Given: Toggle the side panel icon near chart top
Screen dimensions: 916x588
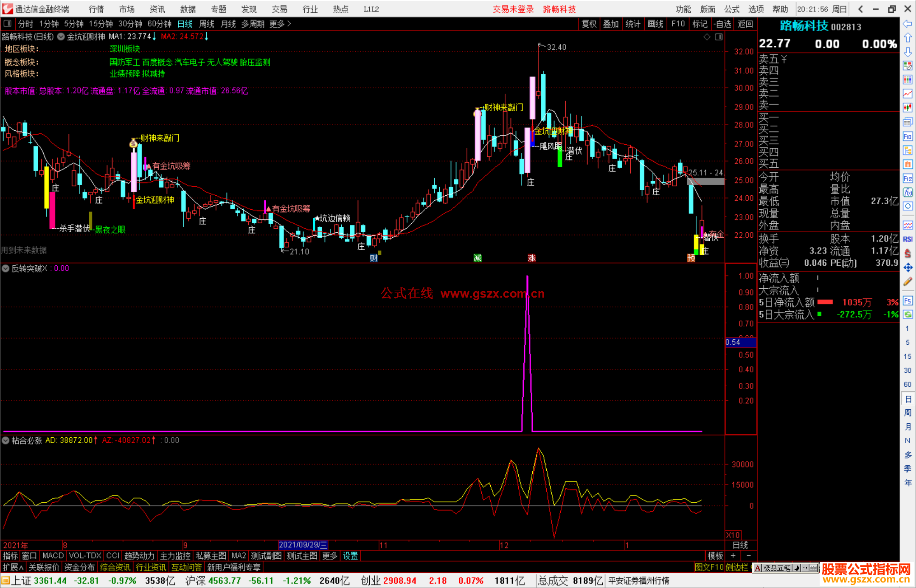Looking at the screenshot, I should 719,37.
